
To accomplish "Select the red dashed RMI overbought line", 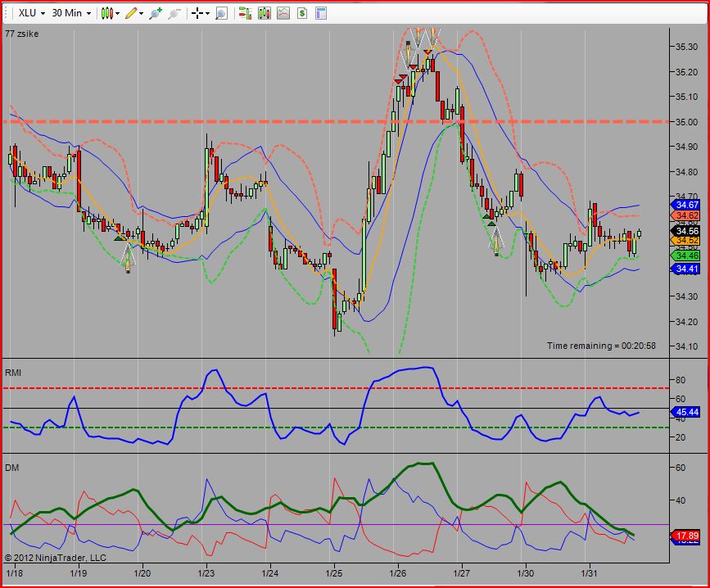I will click(x=335, y=388).
